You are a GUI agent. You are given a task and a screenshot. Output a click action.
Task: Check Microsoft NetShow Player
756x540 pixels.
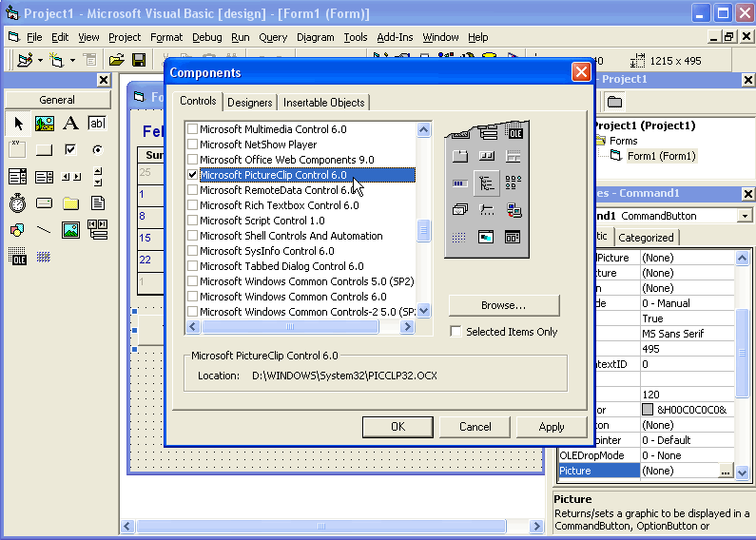point(192,145)
